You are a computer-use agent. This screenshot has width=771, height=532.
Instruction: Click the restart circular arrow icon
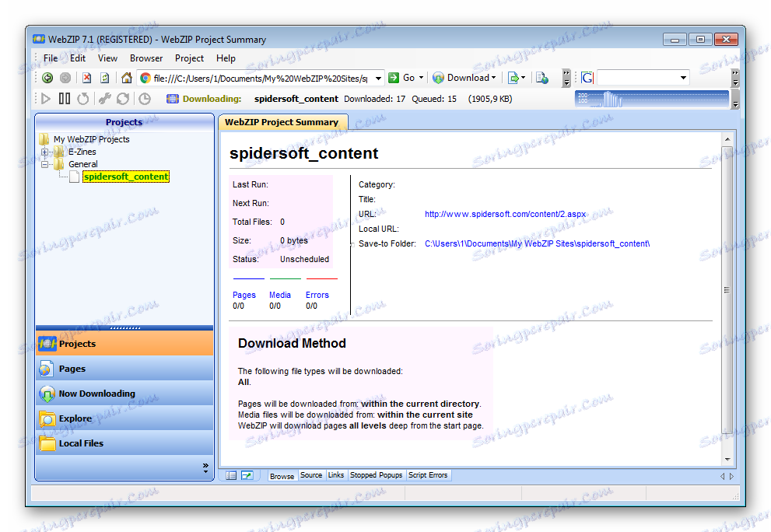coord(83,99)
